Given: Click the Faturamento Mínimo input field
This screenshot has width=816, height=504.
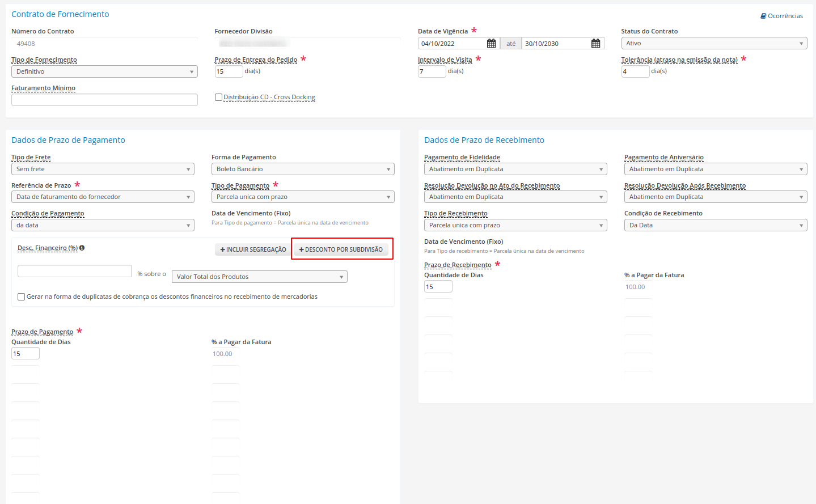Looking at the screenshot, I should (104, 100).
